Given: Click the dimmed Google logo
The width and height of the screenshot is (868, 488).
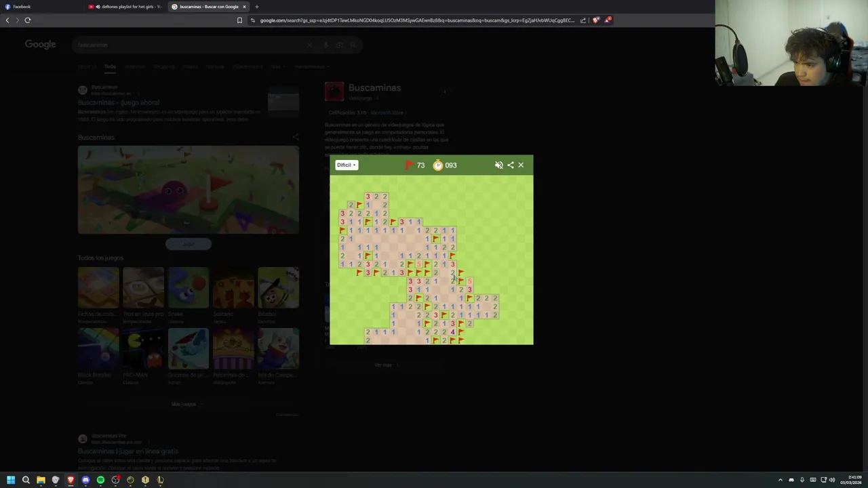Looking at the screenshot, I should click(x=40, y=44).
